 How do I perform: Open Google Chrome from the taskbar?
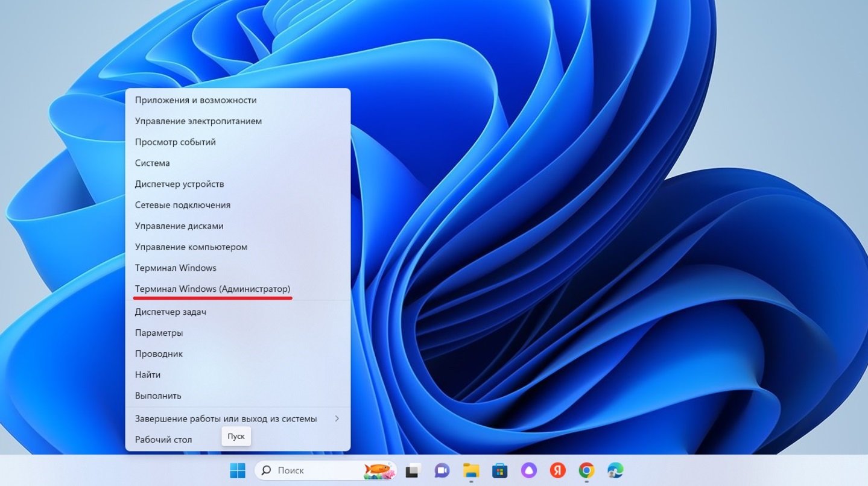pyautogui.click(x=586, y=470)
